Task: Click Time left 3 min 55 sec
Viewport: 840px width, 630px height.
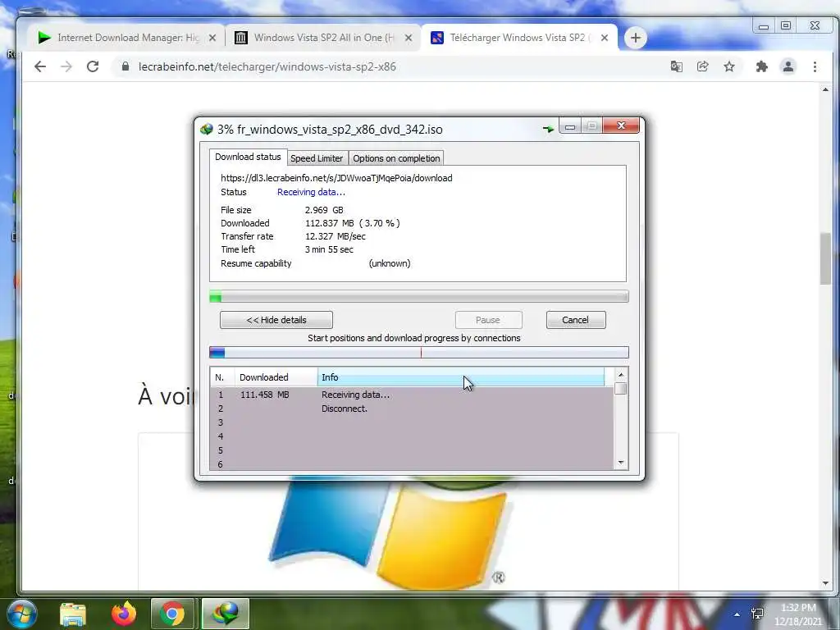Action: (329, 249)
